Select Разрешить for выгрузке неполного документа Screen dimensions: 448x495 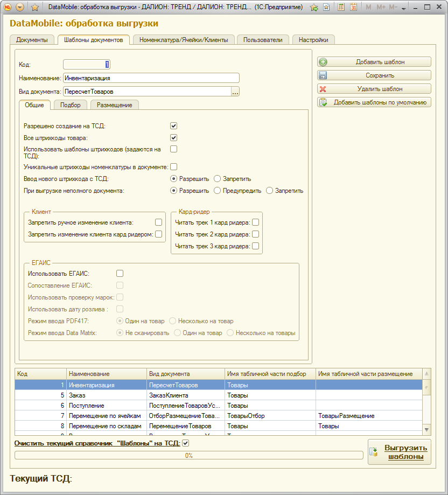[x=173, y=191]
